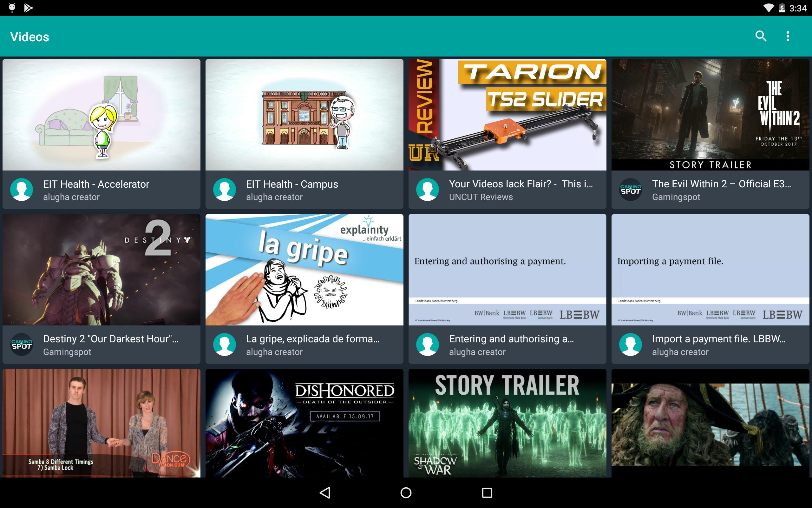The image size is (812, 508).
Task: Select the title 'EIT Health - Accelerator'
Action: [96, 184]
